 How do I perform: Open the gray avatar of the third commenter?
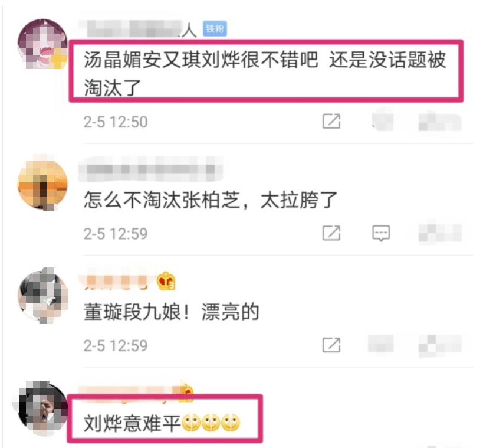coord(42,297)
